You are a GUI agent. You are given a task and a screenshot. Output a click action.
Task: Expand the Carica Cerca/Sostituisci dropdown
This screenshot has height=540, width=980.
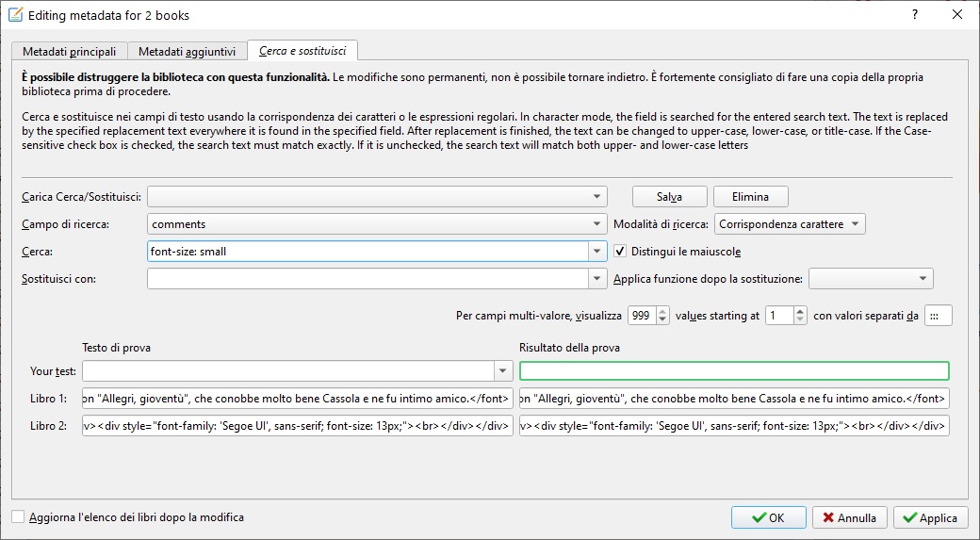tap(597, 197)
